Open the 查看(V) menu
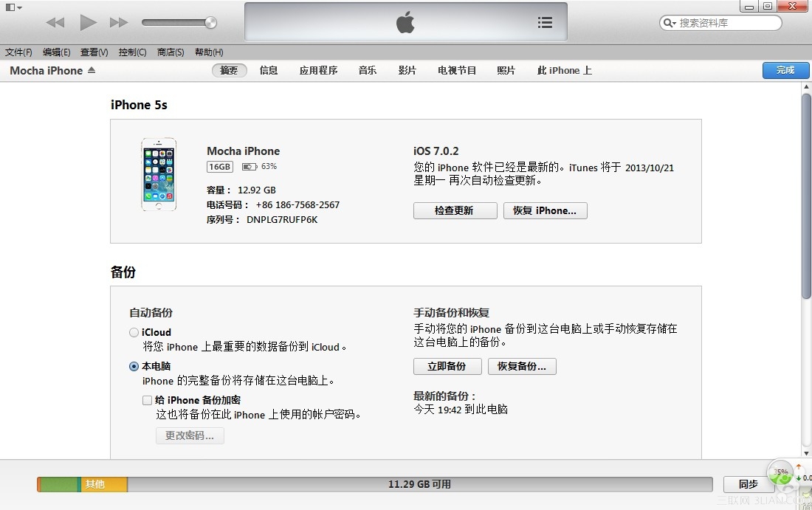The width and height of the screenshot is (812, 510). point(94,52)
